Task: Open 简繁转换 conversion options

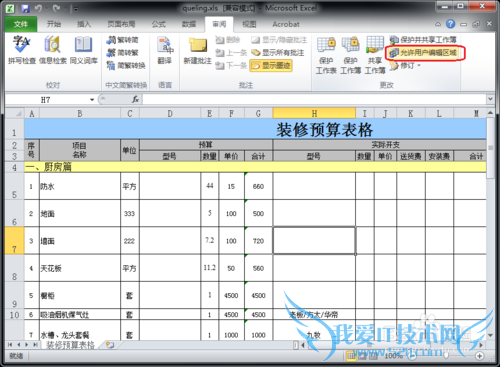Action: click(x=126, y=65)
